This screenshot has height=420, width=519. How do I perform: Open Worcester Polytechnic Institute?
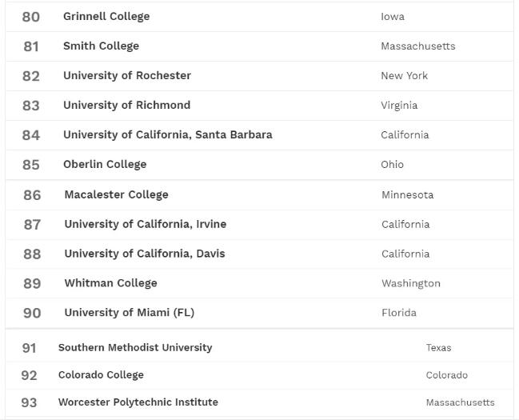pos(138,402)
